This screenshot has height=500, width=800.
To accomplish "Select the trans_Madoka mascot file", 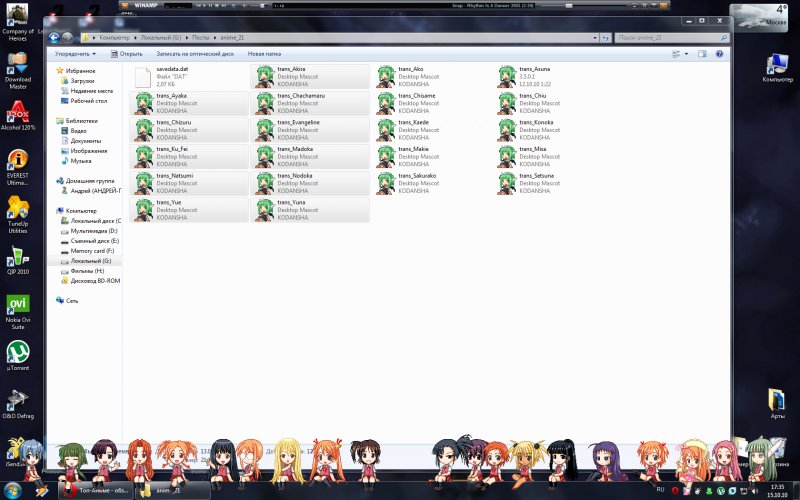I will [310, 156].
